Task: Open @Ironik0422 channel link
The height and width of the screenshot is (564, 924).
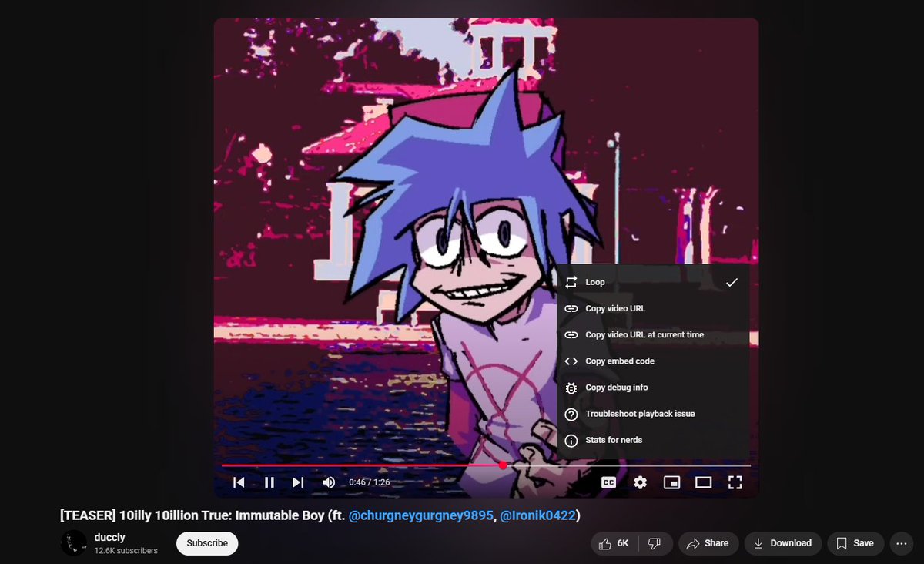Action: pyautogui.click(x=537, y=515)
